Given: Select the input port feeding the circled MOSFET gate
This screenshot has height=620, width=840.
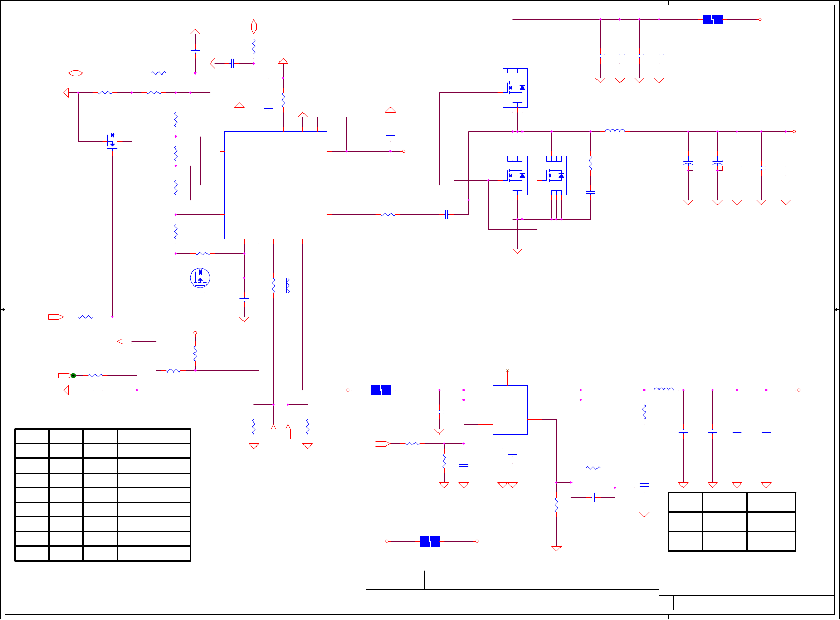Looking at the screenshot, I should [x=56, y=317].
